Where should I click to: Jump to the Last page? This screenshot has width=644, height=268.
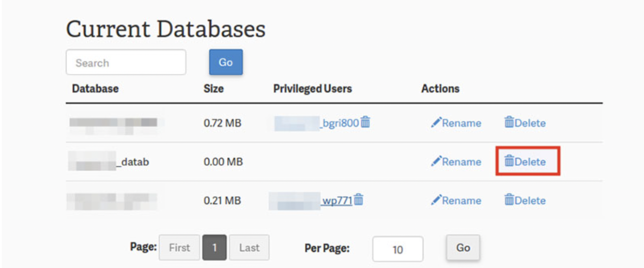tap(249, 248)
